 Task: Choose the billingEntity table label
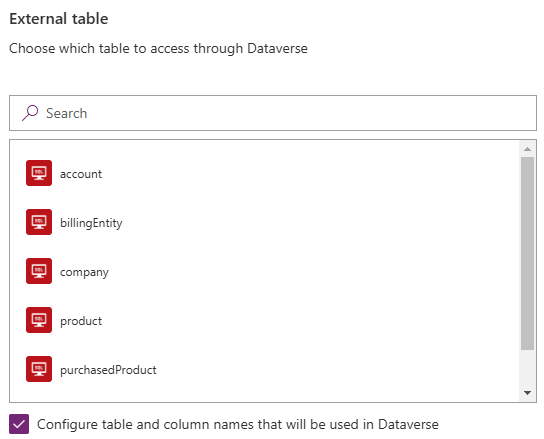coord(91,223)
